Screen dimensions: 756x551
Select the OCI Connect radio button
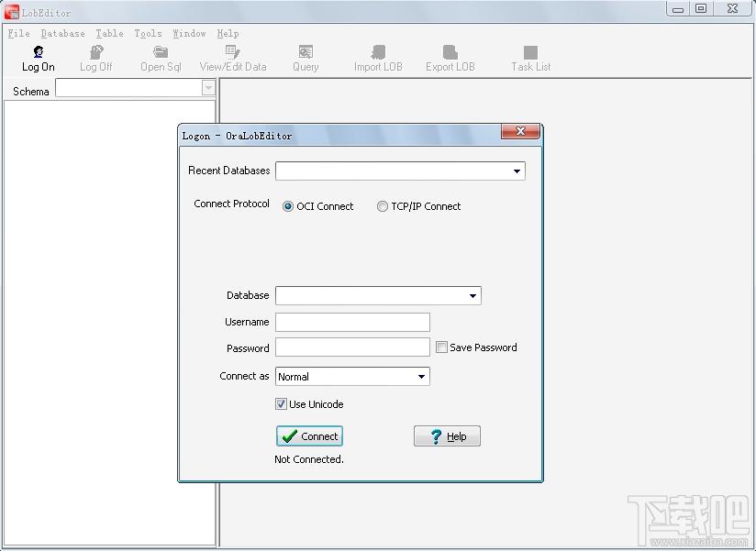(288, 206)
